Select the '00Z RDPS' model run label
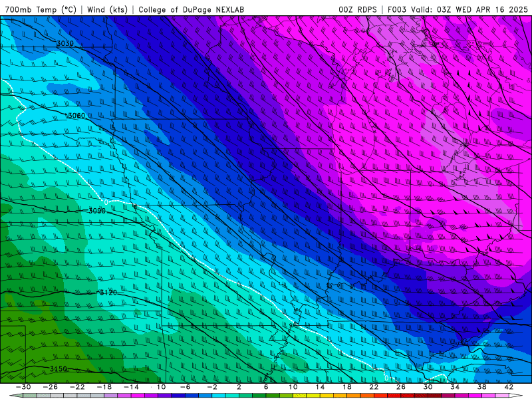Screen dimensions: 532x399 coord(358,9)
